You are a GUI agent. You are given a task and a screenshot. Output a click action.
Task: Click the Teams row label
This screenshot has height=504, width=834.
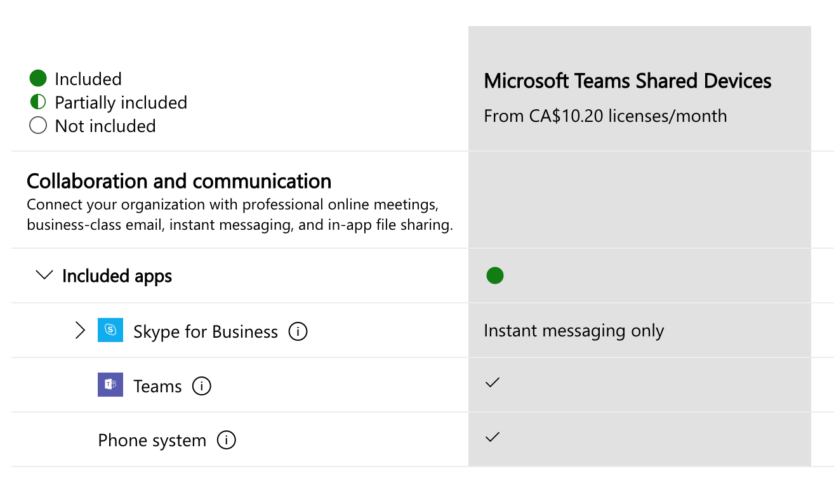157,387
